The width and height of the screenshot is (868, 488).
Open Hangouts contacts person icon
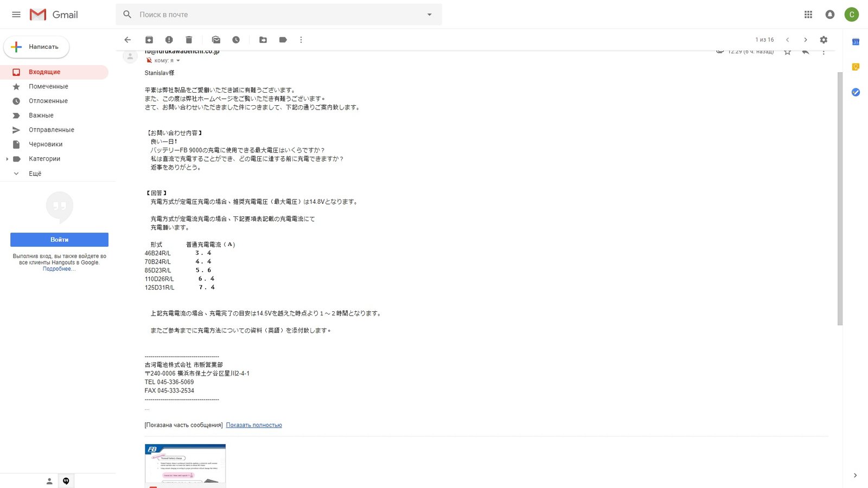click(49, 481)
